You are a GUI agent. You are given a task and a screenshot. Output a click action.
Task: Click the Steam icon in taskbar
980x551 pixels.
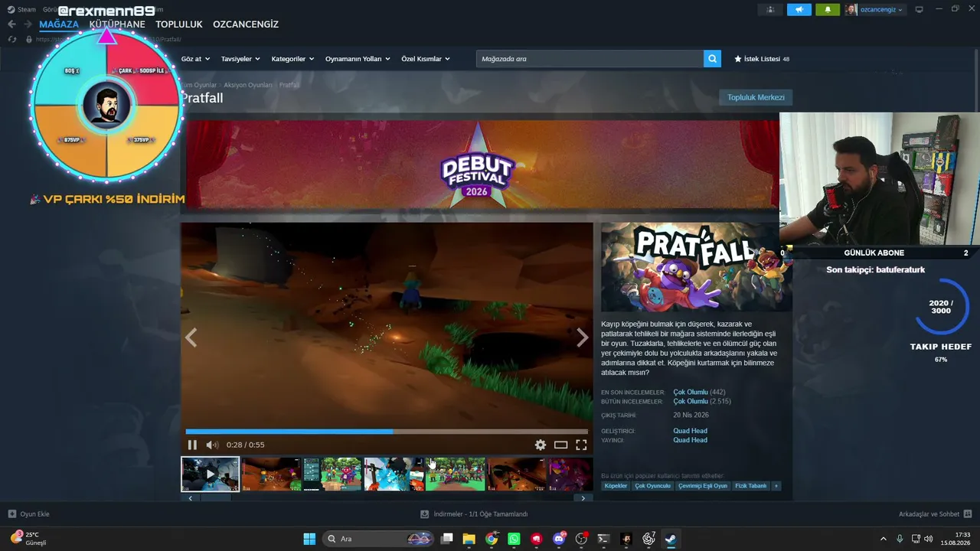coord(671,539)
